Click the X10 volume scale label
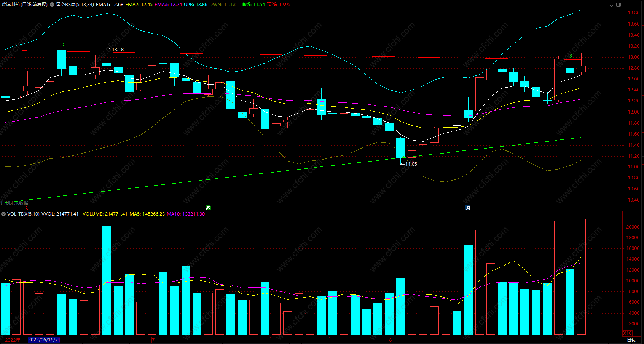Image resolution: width=644 pixels, height=344 pixels. (628, 333)
